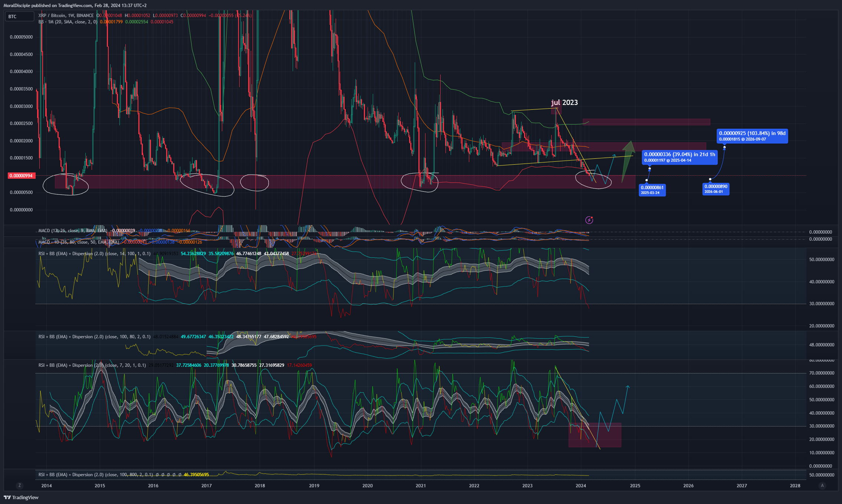Open the TradingView logo link
Image resolution: width=842 pixels, height=504 pixels.
coord(21,497)
